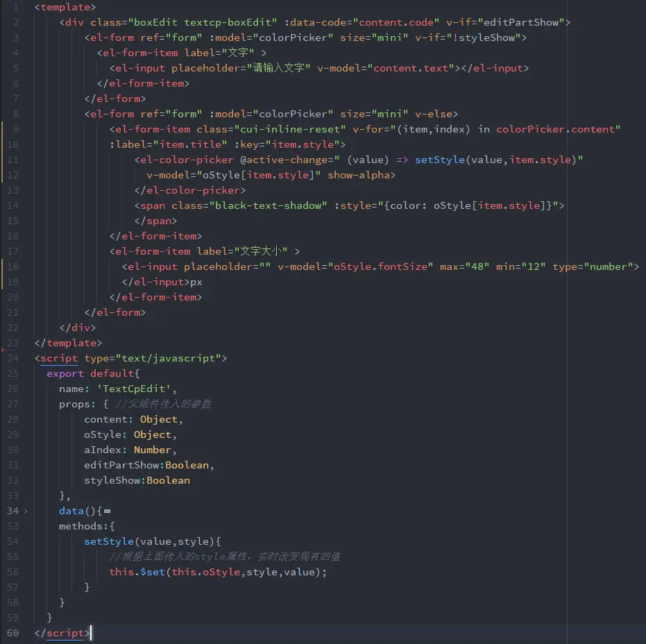Click the :label="item.title" attribute
Viewport: 646px width, 644px height.
click(169, 144)
